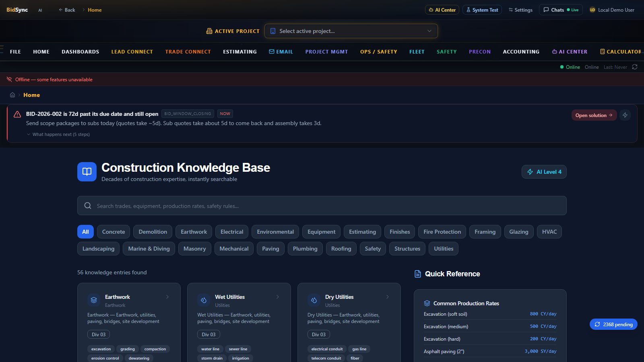
Task: Filter by HVAC category
Action: 549,232
